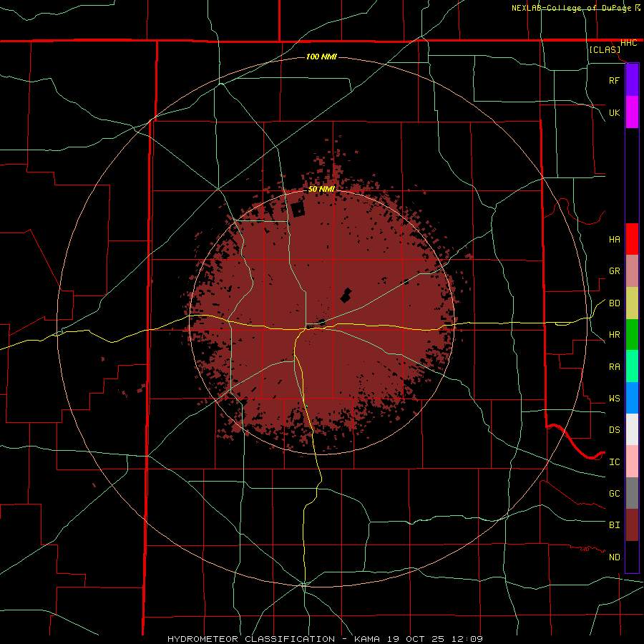
Task: Click the "50 NMI" range ring label
Action: (321, 189)
